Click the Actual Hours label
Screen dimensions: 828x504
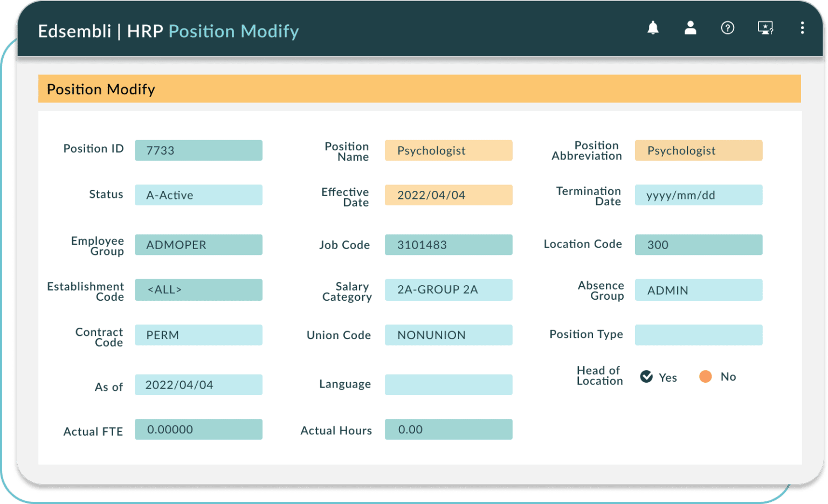(336, 431)
